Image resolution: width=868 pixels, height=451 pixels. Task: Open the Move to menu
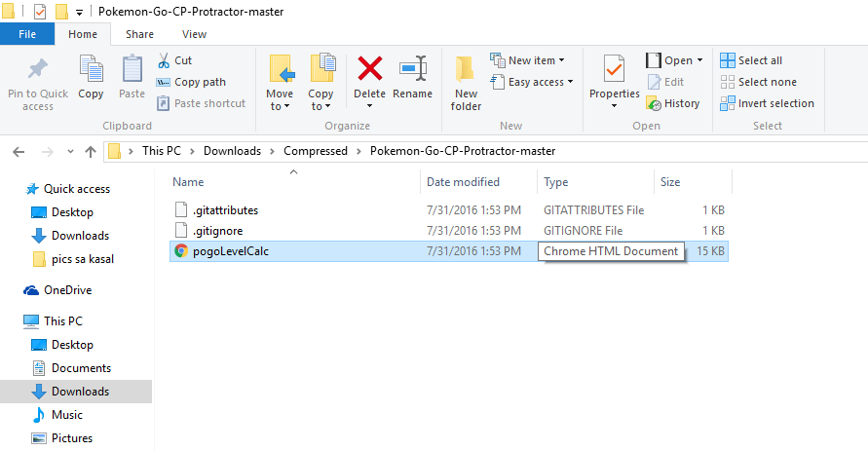(x=280, y=83)
